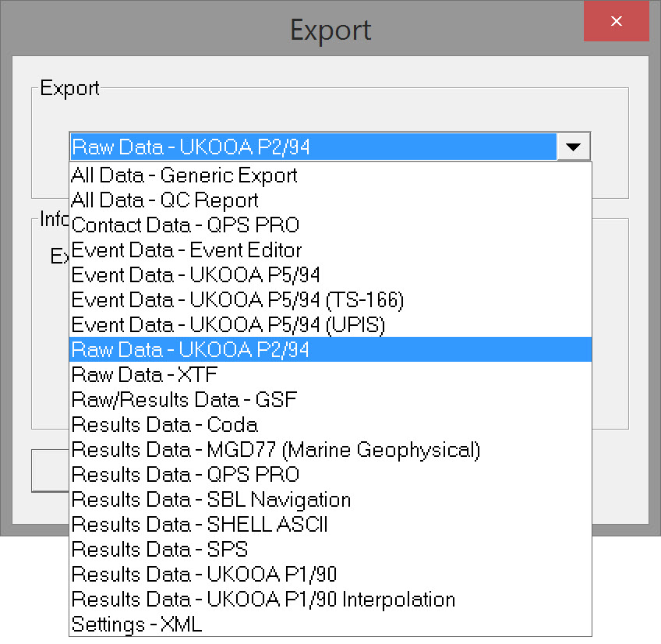Pick Results Data - SHELL ASCII
The height and width of the screenshot is (644, 661).
[x=200, y=525]
